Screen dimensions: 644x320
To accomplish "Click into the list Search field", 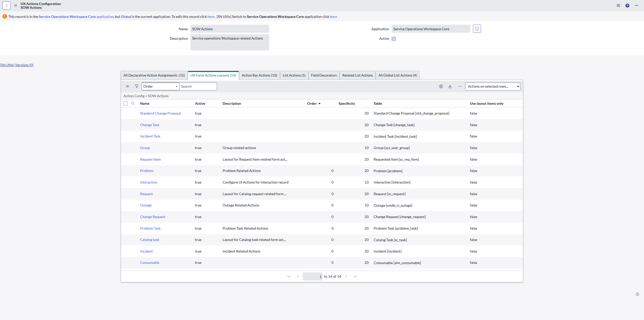I will (x=198, y=86).
